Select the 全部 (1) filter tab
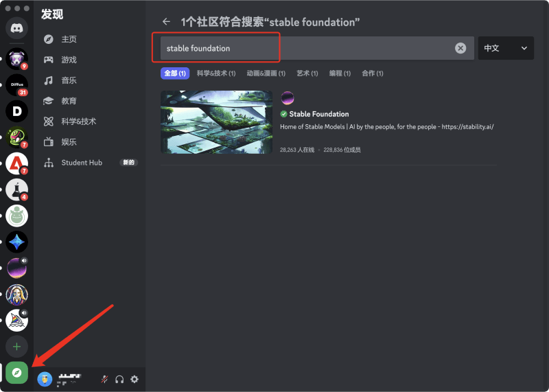Viewport: 549px width, 392px height. pyautogui.click(x=175, y=73)
